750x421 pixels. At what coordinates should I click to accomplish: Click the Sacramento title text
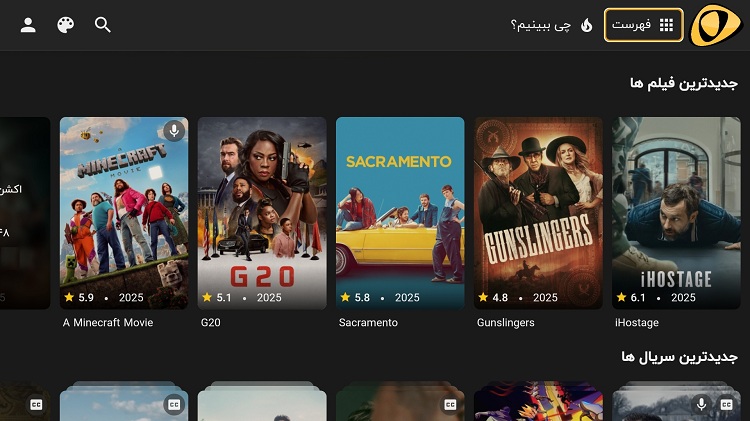click(368, 322)
